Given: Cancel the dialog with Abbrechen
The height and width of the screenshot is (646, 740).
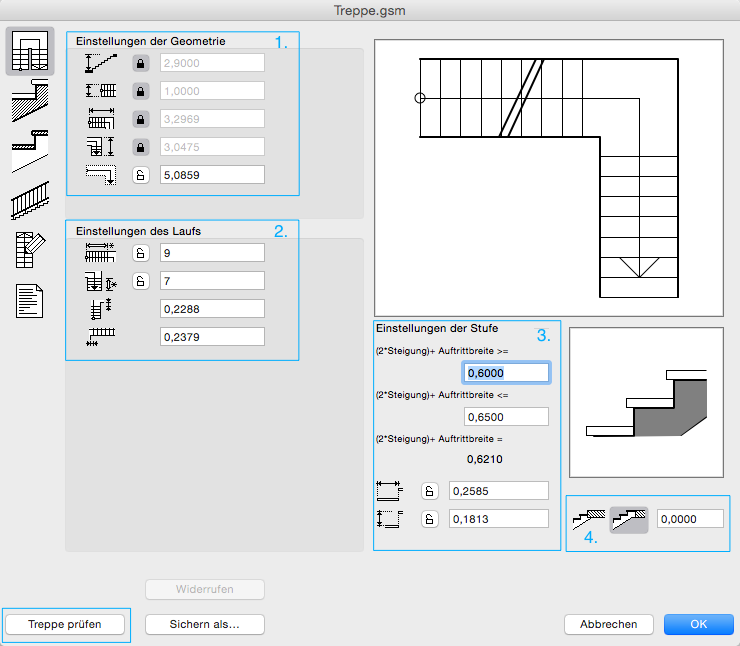Looking at the screenshot, I should pyautogui.click(x=608, y=624).
